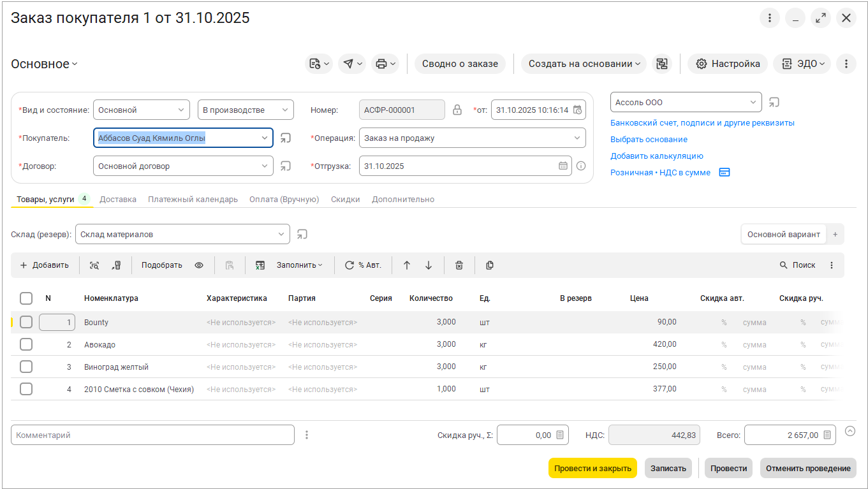This screenshot has width=868, height=489.
Task: Open the Создать на основании dropdown
Action: tap(584, 64)
